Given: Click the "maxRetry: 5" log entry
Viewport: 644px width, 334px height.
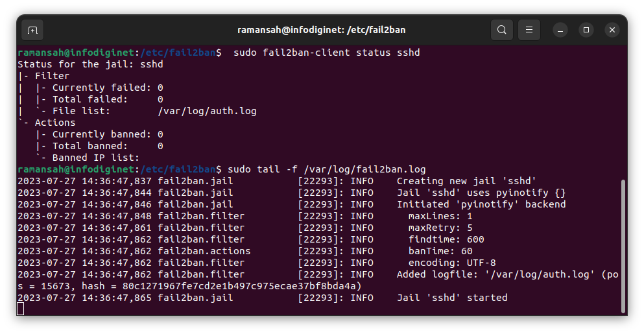Looking at the screenshot, I should click(x=440, y=228).
